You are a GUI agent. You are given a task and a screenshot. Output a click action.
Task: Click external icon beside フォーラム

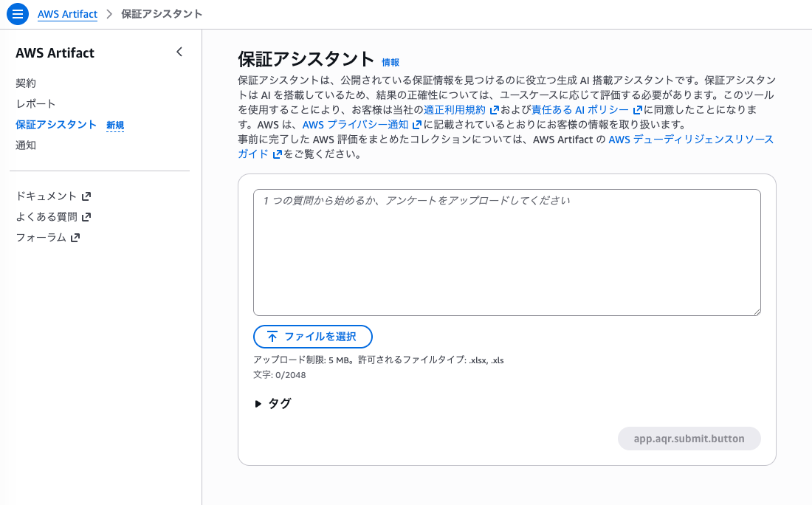click(75, 238)
